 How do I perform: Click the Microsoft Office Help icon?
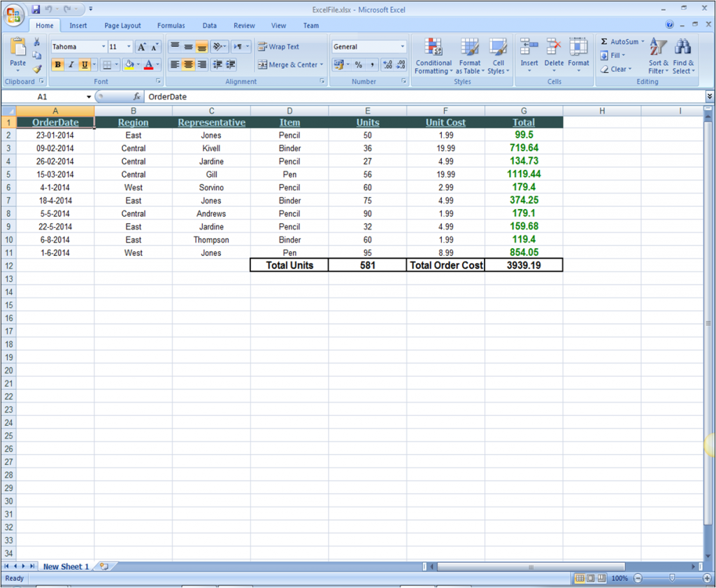click(x=670, y=25)
